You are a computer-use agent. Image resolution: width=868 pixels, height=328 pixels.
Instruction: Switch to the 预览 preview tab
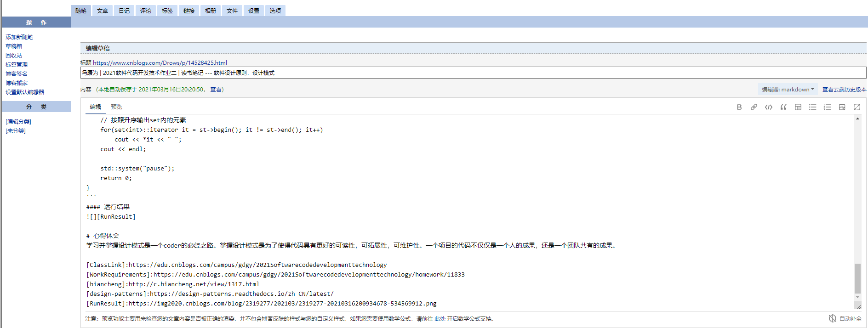tap(116, 107)
